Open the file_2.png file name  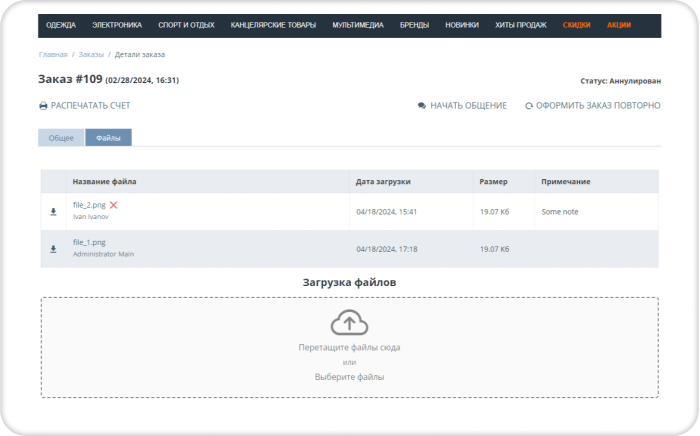(x=89, y=205)
